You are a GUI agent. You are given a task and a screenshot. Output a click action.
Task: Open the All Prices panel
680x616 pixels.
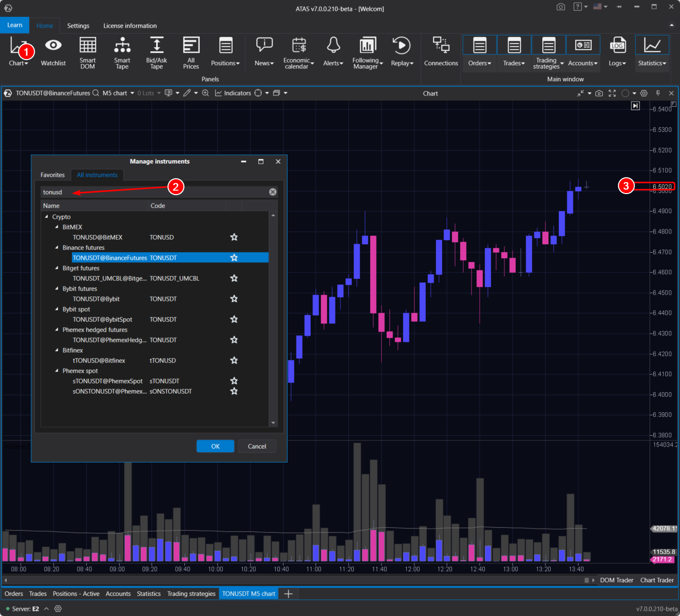(191, 52)
